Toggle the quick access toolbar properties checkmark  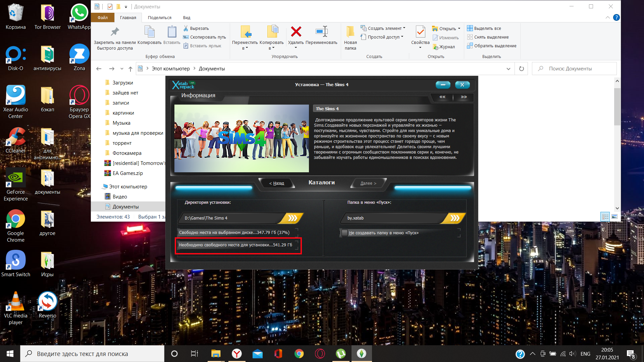point(110,6)
